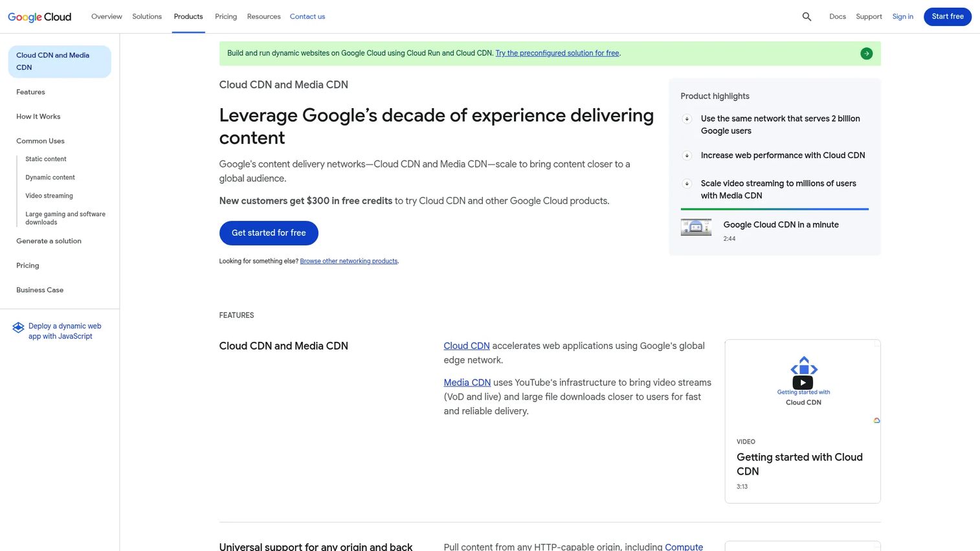Click Contact us in the header
This screenshot has height=551, width=980.
click(x=307, y=17)
